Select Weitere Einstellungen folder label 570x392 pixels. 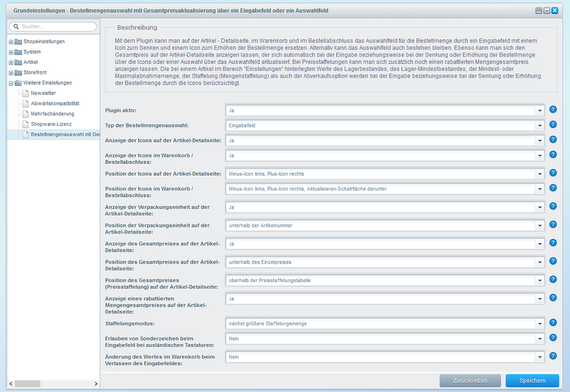pos(48,83)
